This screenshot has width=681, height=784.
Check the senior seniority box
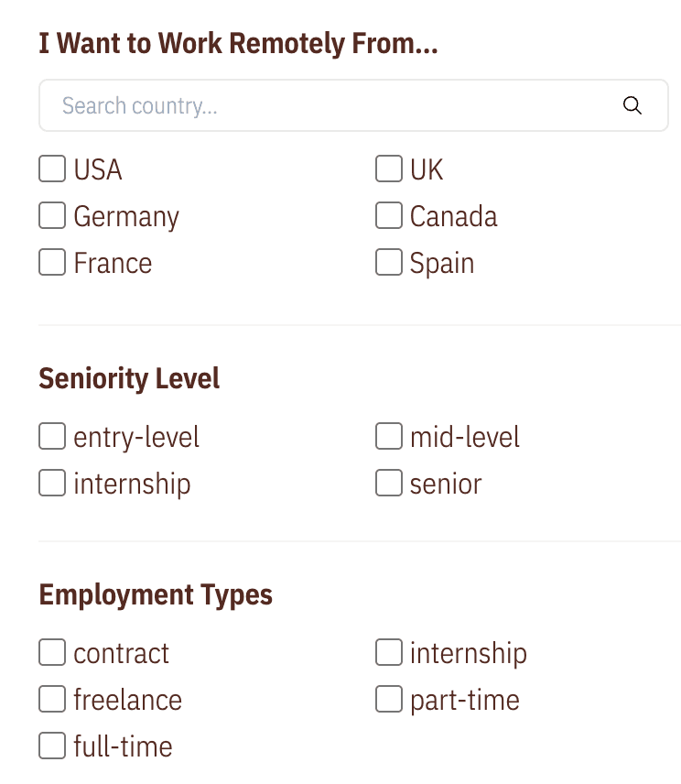coord(389,484)
